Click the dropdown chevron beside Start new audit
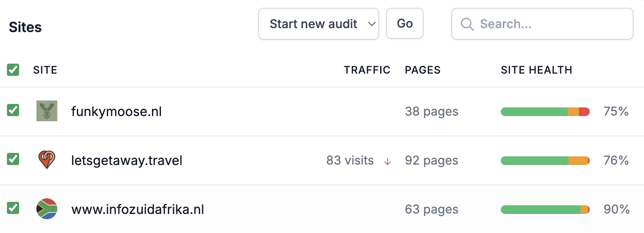 click(x=371, y=24)
